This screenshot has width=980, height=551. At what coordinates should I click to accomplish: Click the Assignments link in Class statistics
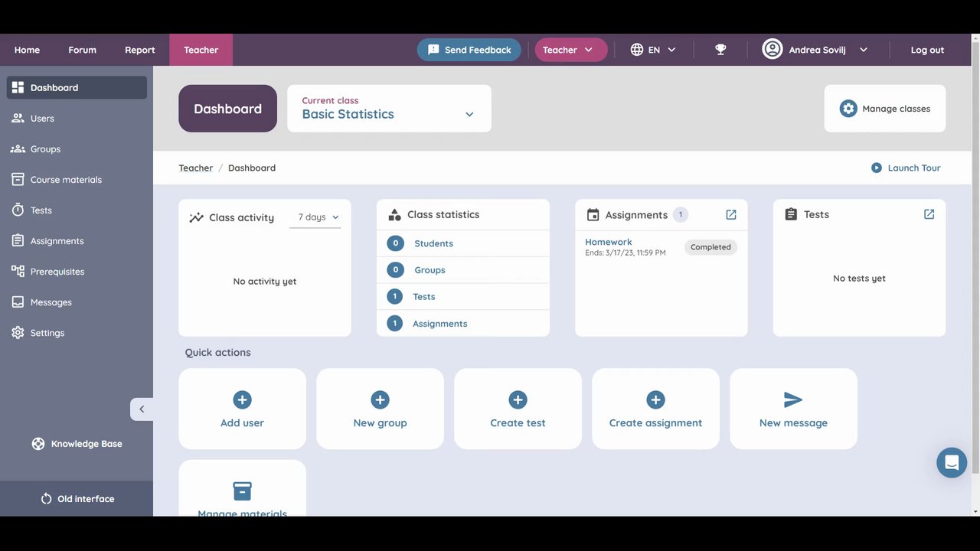pyautogui.click(x=439, y=324)
